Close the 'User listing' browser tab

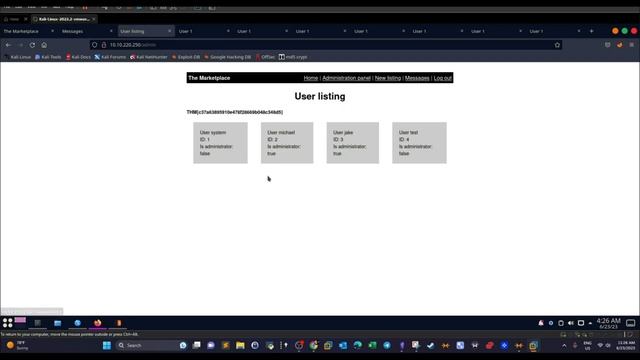(169, 31)
